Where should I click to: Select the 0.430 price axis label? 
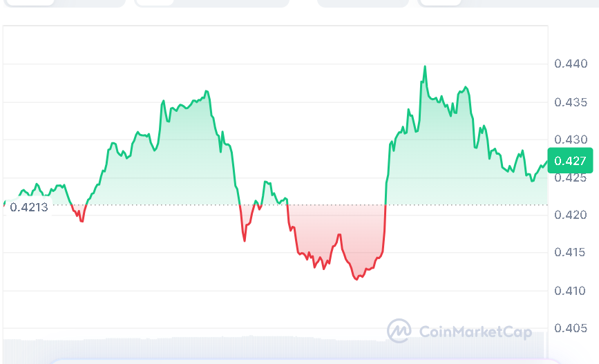tap(571, 140)
